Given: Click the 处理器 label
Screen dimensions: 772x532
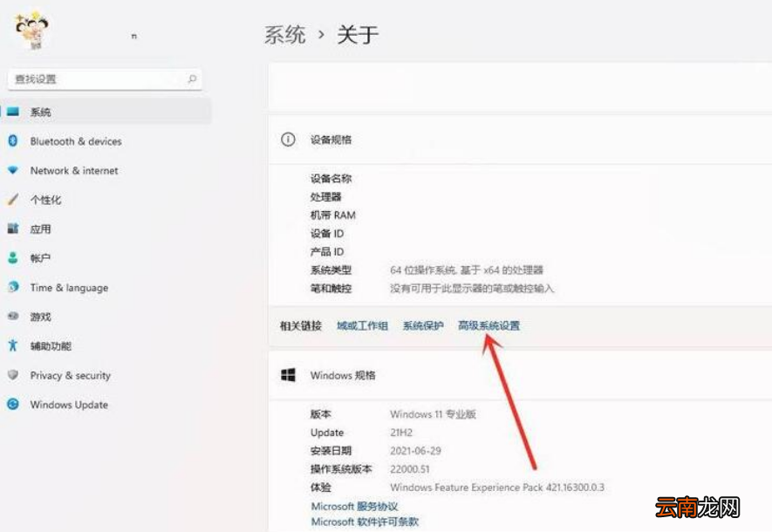Looking at the screenshot, I should pyautogui.click(x=325, y=197).
